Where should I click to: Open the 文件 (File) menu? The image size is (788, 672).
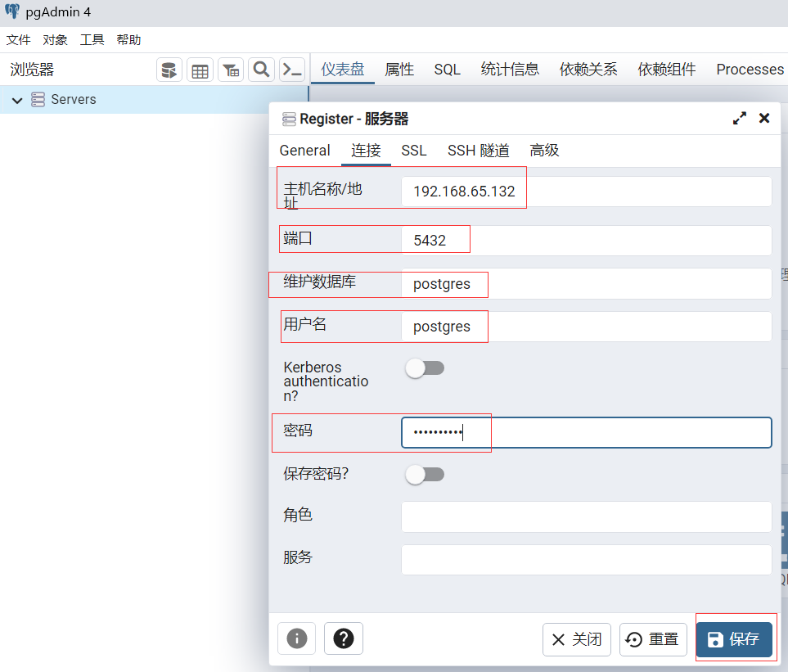click(18, 40)
